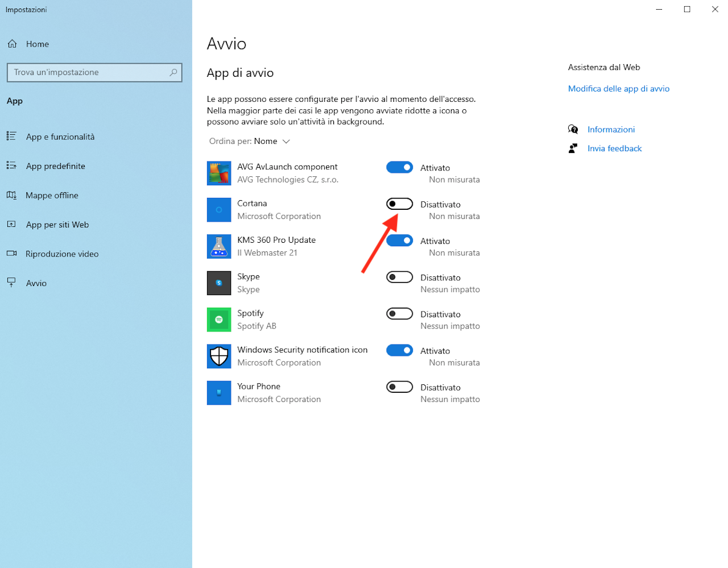Click the Your Phone app name
The image size is (728, 568).
[259, 387]
